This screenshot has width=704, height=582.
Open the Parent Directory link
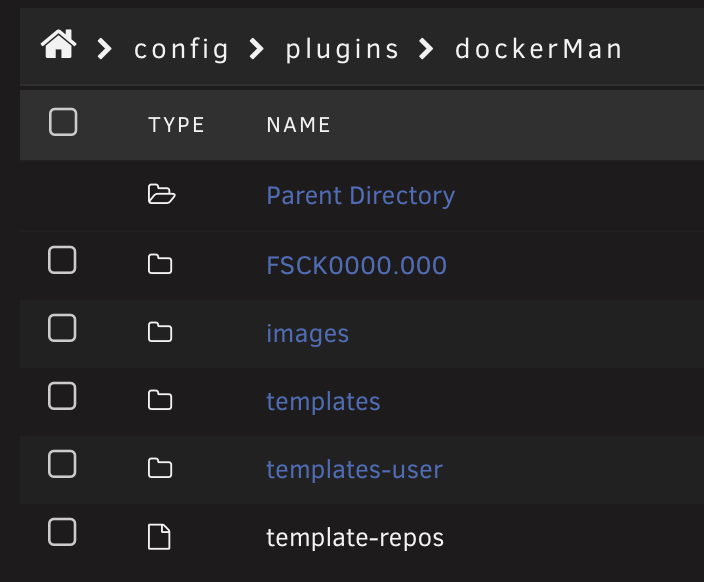point(361,196)
